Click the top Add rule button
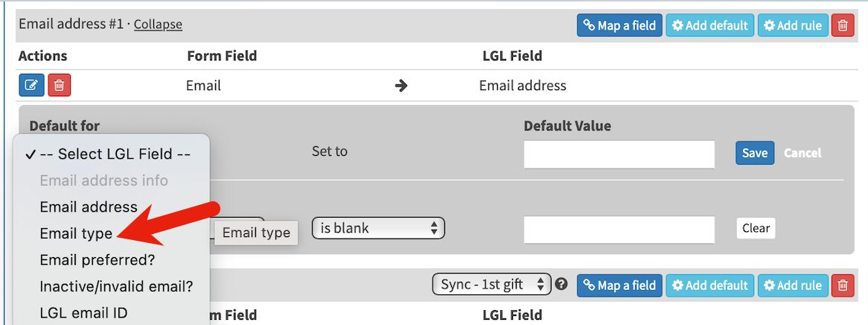Image resolution: width=868 pixels, height=325 pixels. point(792,25)
